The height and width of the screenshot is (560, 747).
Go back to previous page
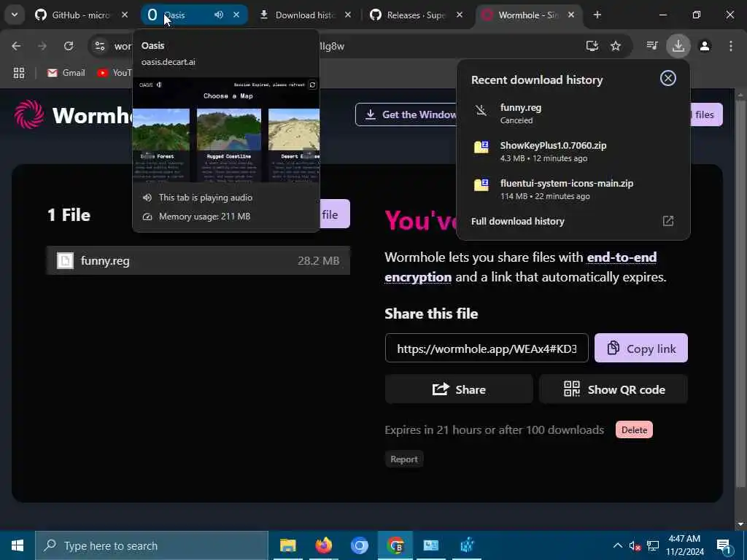(x=16, y=46)
